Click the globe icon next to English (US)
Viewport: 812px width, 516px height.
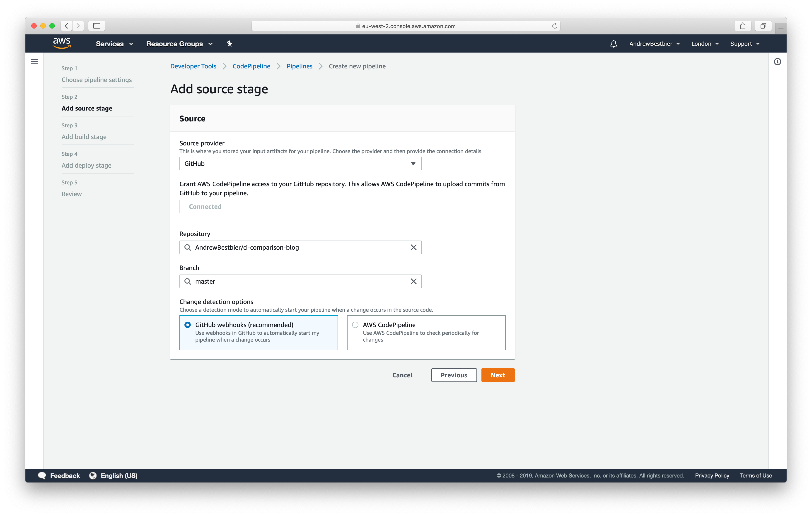93,475
